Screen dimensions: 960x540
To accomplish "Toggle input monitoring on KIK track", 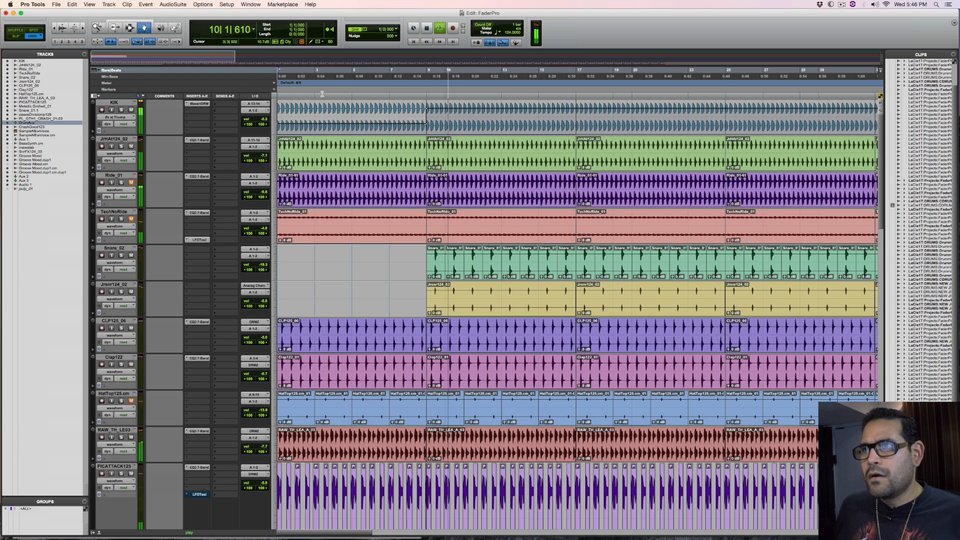I will (111, 110).
